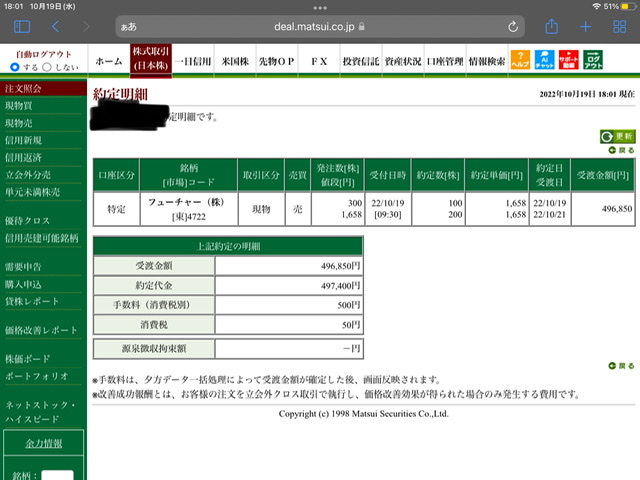
Task: Open the 余力情報 link
Action: coord(44,443)
